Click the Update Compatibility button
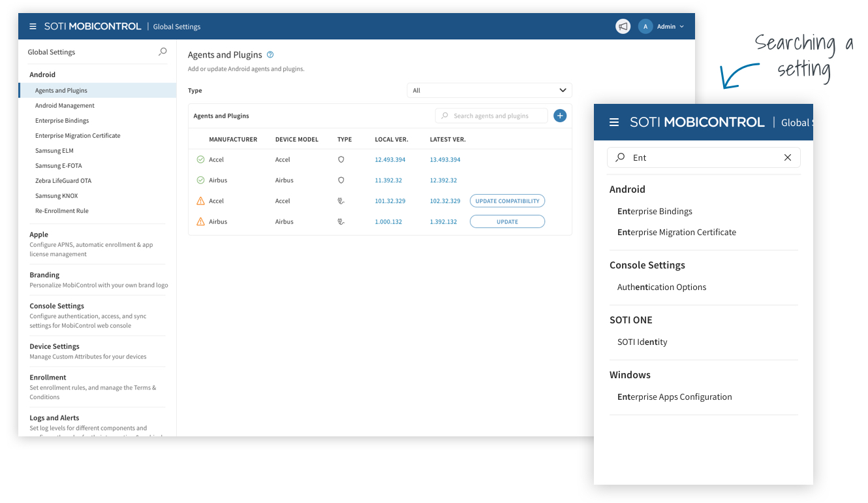The image size is (868, 503). pyautogui.click(x=507, y=201)
